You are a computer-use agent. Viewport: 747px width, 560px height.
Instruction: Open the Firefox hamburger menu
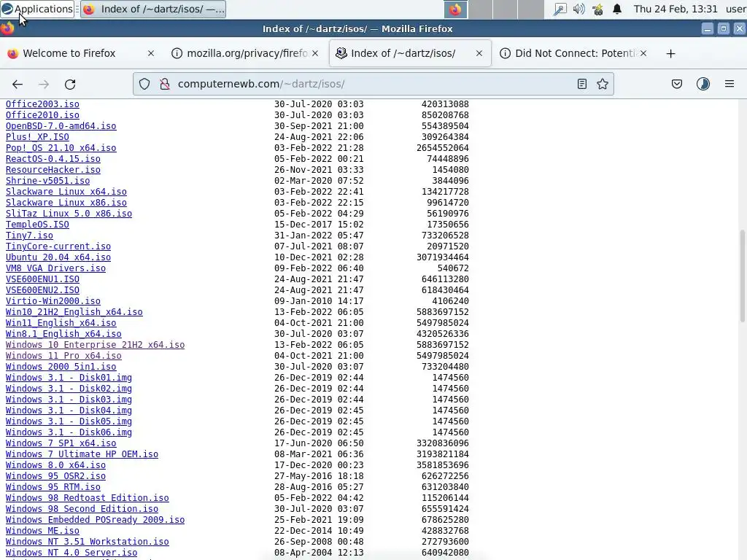tap(729, 85)
